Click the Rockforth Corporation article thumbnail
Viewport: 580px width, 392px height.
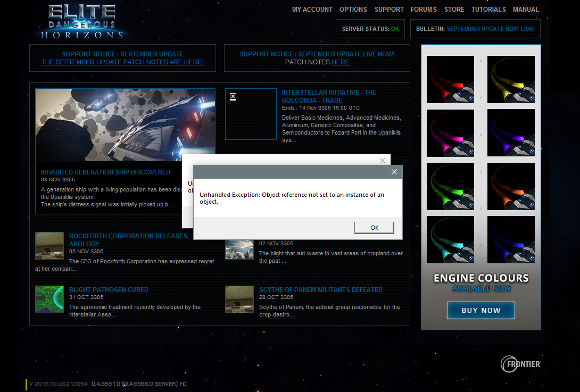click(x=49, y=246)
